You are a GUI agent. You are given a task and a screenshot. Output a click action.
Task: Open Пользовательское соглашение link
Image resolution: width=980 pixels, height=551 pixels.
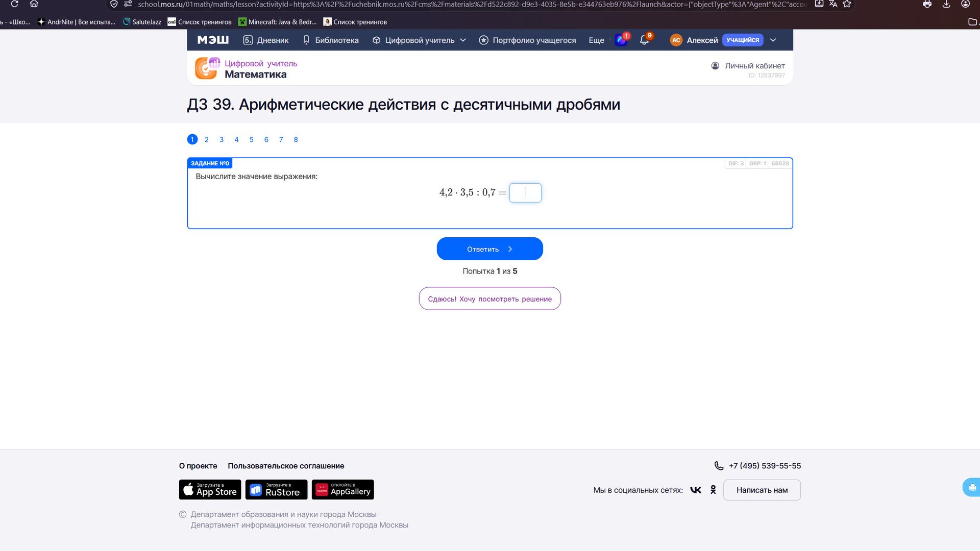click(x=286, y=466)
